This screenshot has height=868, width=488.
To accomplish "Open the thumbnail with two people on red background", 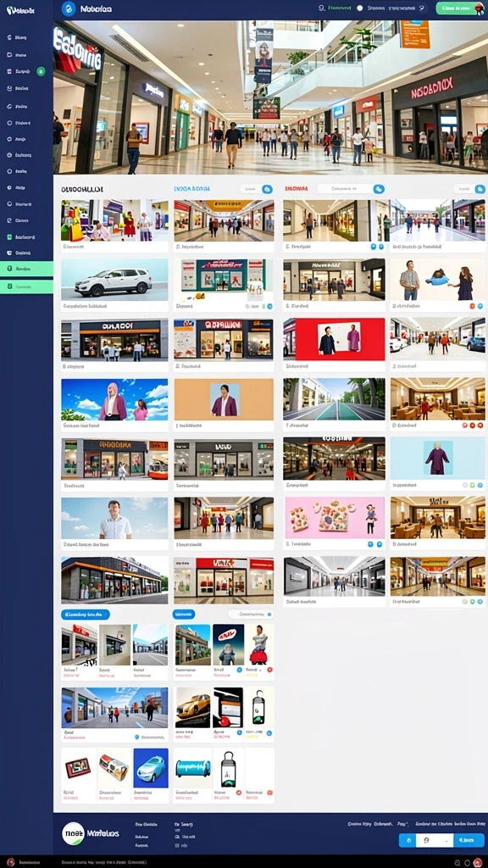I will coord(334,339).
